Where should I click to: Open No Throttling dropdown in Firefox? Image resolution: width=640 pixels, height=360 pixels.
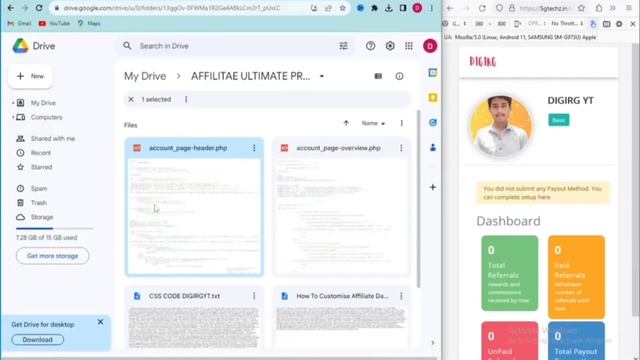coord(567,24)
